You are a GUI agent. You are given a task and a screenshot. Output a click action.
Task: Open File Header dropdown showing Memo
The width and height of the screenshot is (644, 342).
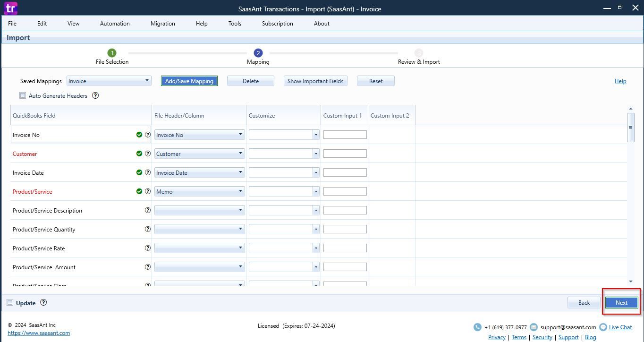coord(199,191)
